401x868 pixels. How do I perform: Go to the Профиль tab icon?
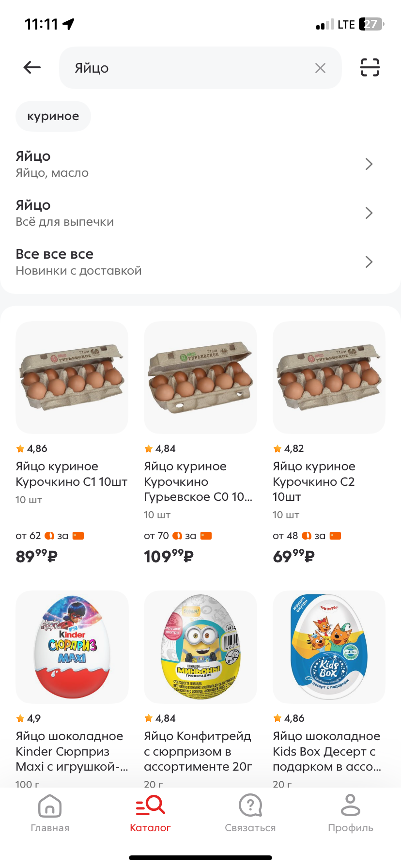(351, 805)
